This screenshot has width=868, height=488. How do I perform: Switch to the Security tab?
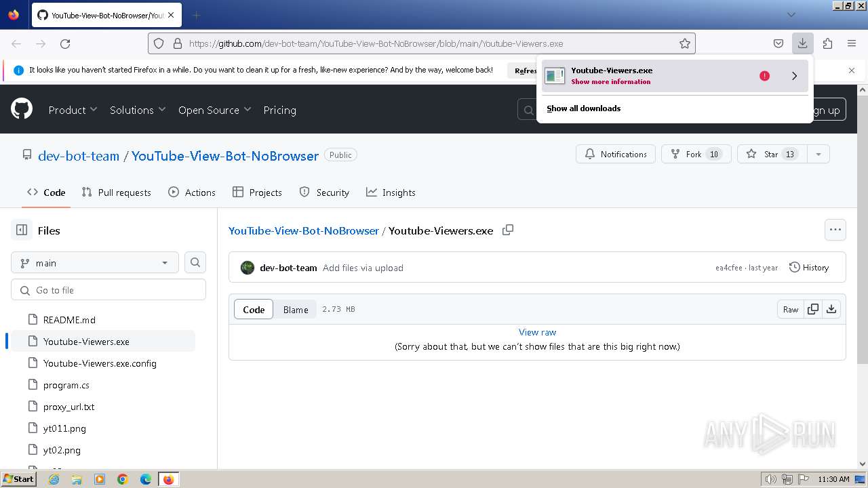pos(324,192)
